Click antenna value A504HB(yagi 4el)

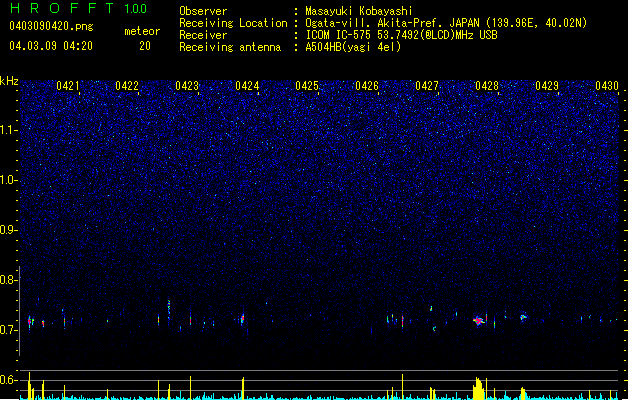353,47
